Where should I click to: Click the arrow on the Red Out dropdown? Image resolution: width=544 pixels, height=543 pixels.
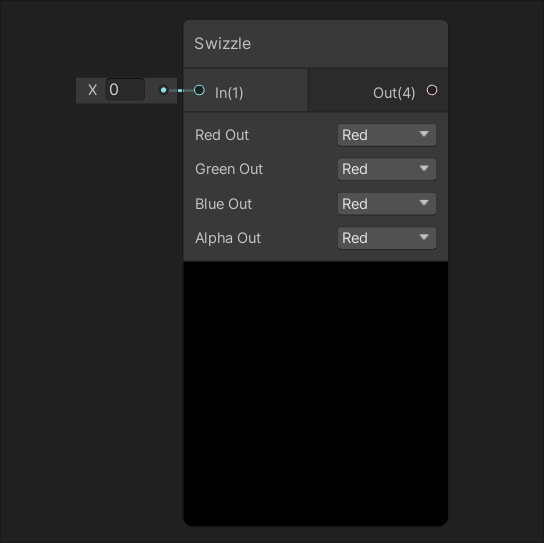424,134
